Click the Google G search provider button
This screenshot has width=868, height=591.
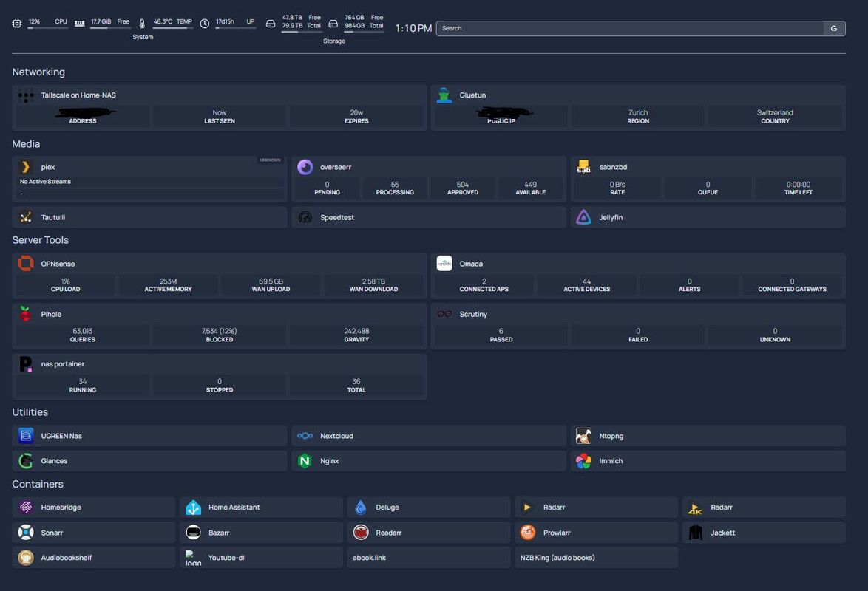coord(834,28)
